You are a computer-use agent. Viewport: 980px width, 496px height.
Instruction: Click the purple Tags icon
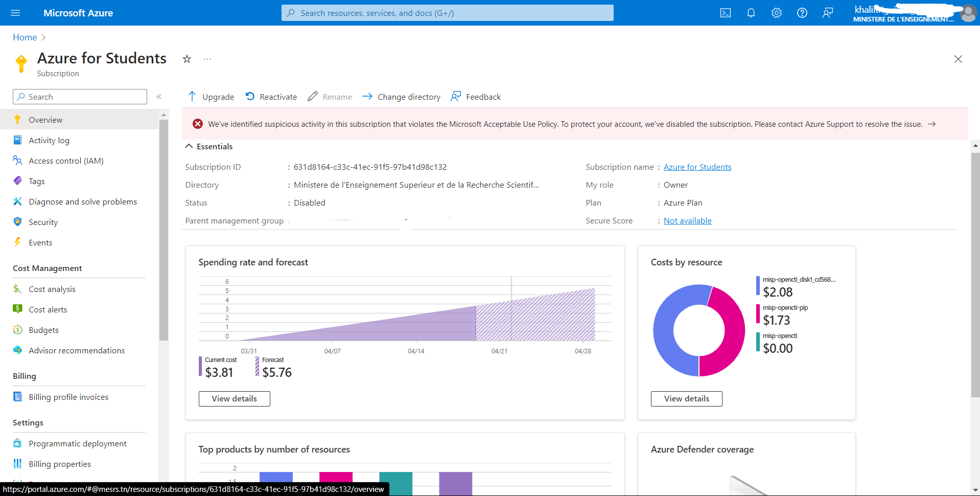pos(17,181)
